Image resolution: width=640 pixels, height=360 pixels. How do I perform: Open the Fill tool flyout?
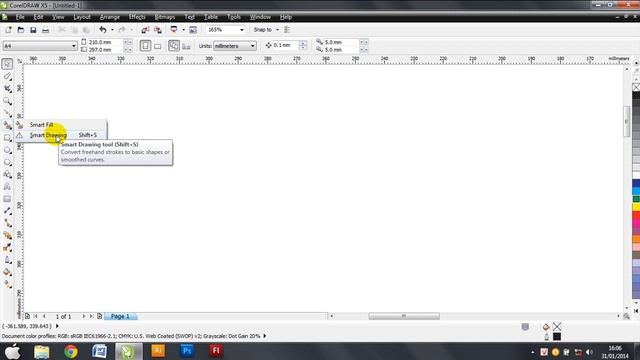pyautogui.click(x=7, y=272)
